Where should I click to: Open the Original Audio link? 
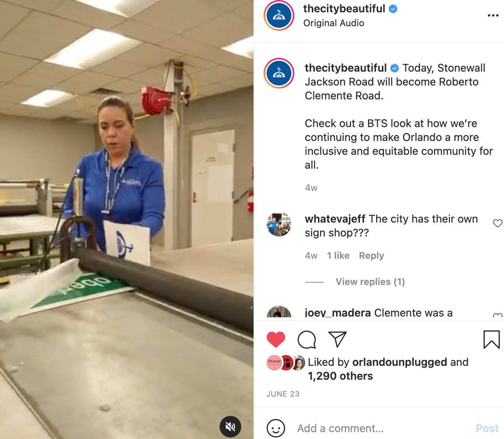(334, 23)
